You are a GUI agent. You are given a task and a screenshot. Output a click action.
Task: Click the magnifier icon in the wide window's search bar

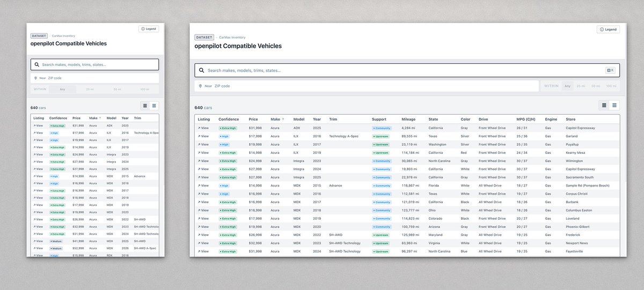pyautogui.click(x=201, y=70)
